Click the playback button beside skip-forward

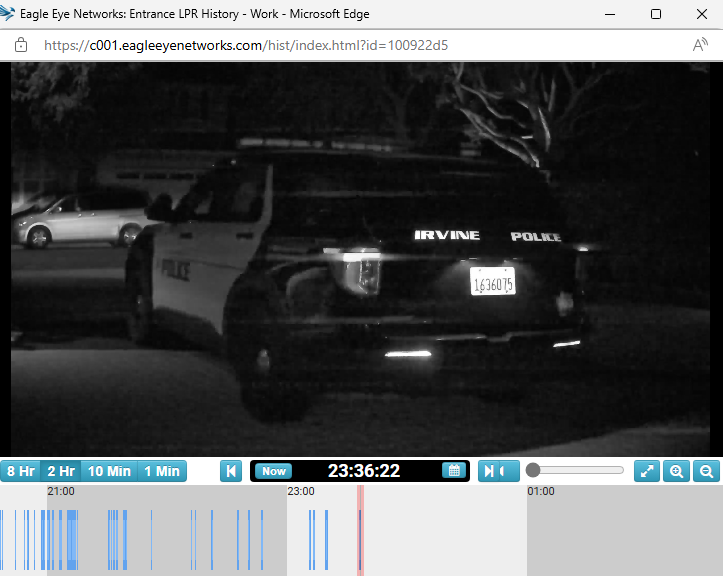coord(508,471)
